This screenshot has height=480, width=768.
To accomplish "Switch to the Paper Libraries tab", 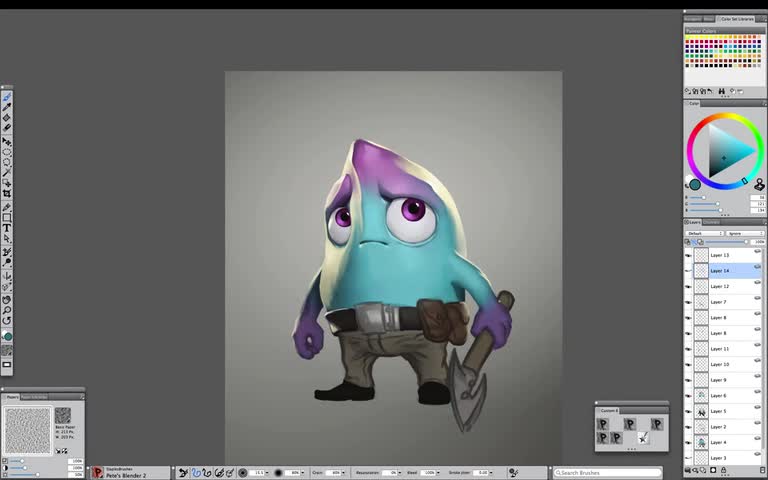I will [34, 397].
